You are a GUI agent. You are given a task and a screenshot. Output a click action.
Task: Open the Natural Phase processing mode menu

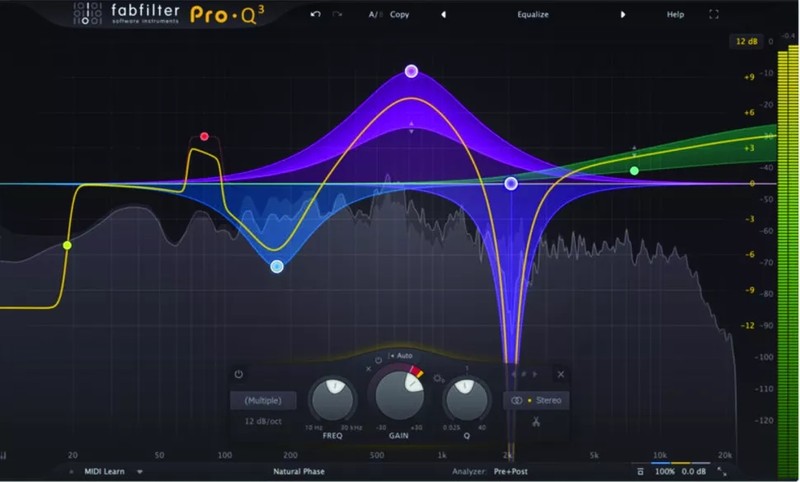point(298,471)
